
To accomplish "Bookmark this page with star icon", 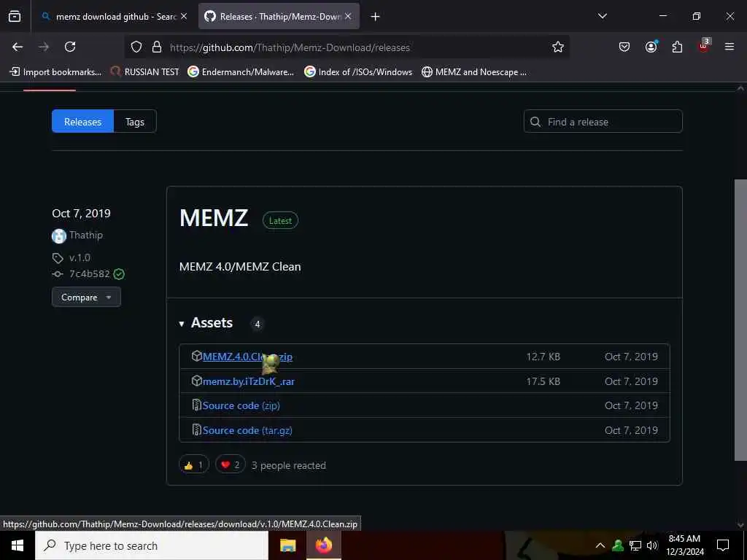I will click(x=558, y=47).
